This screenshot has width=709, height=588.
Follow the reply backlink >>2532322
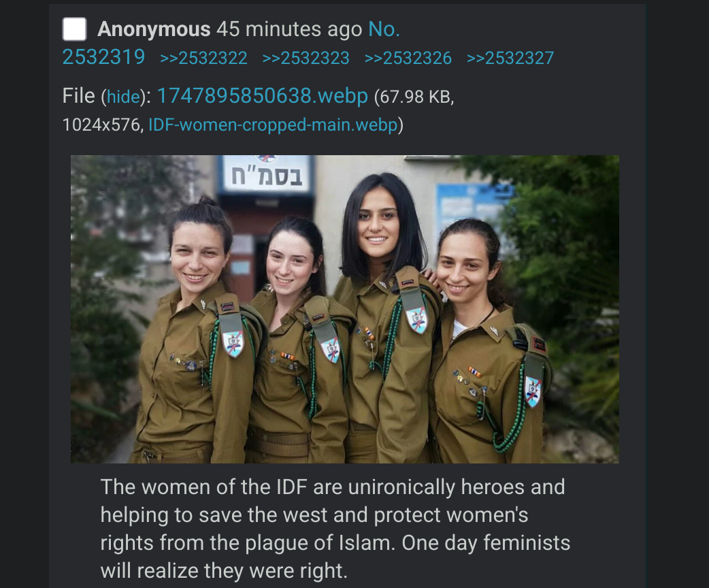203,58
